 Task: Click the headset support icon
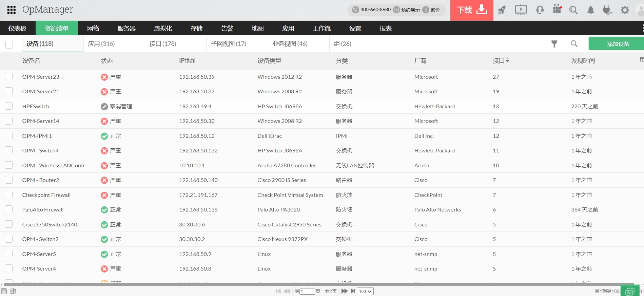pyautogui.click(x=540, y=10)
